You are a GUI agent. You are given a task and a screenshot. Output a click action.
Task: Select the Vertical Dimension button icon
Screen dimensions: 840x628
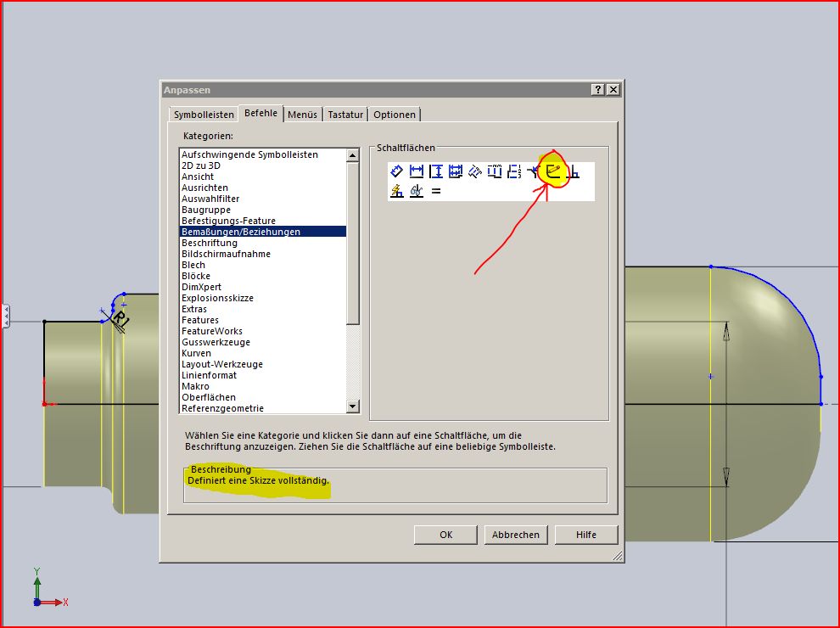point(436,171)
